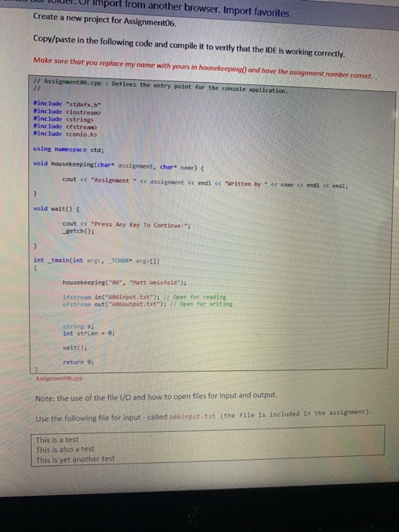
Task: Click the 'This is yet another test' input line
Action: (x=75, y=460)
